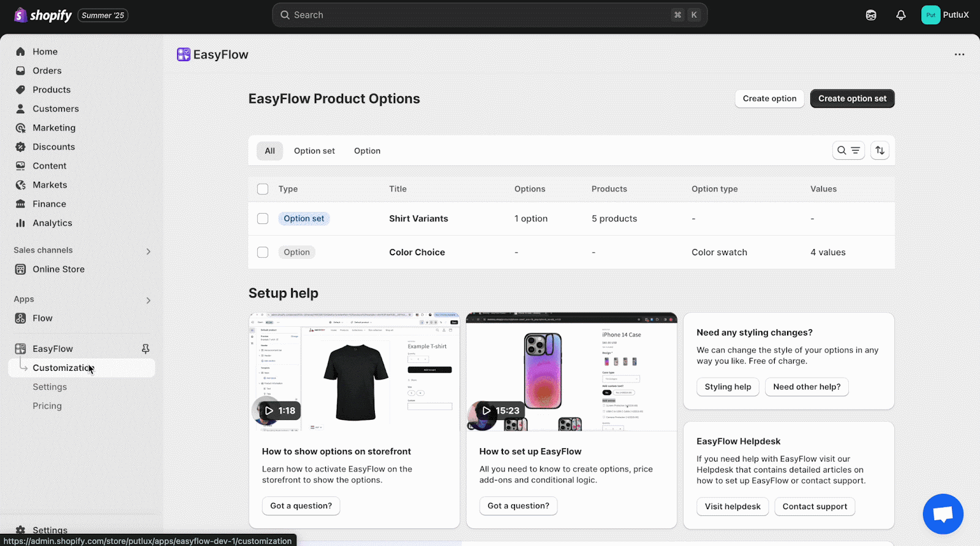
Task: Click the Discounts badge icon
Action: click(x=20, y=147)
